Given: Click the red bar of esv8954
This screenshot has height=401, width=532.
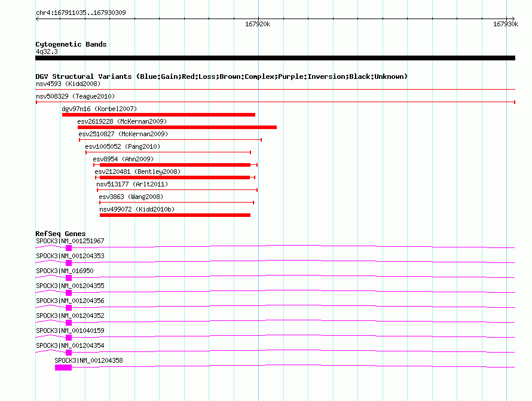Looking at the screenshot, I should 175,165.
